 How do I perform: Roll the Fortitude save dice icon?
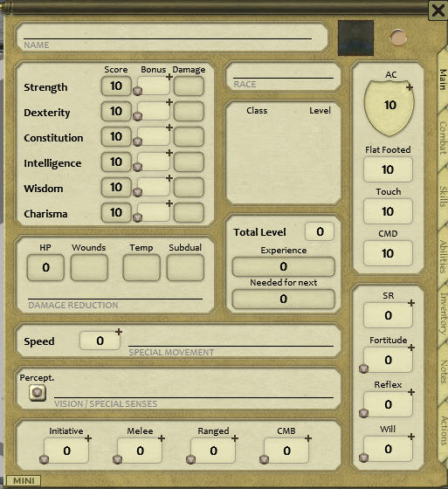pyautogui.click(x=363, y=368)
